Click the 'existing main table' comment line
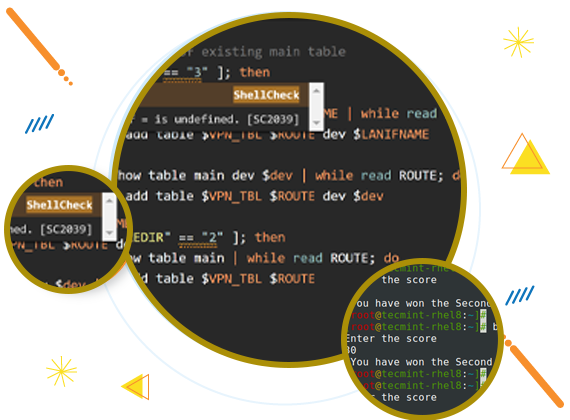The width and height of the screenshot is (570, 420). tap(273, 52)
